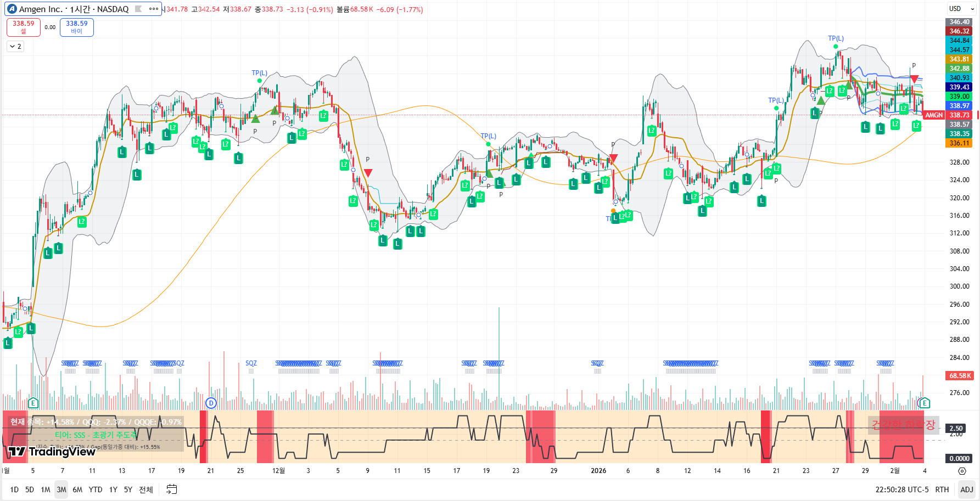Viewport: 980px width, 501px height.
Task: Click the AMGN price label on the price axis
Action: click(x=934, y=115)
